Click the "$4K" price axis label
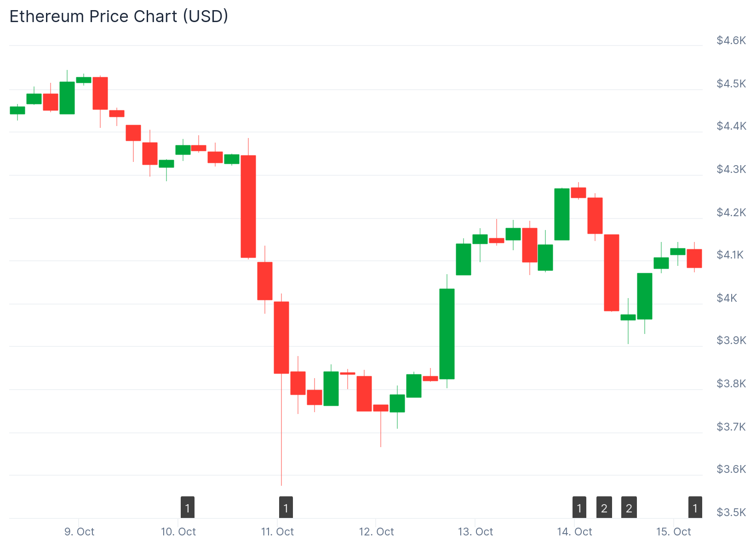Viewport: 756px width, 552px height. 727,298
